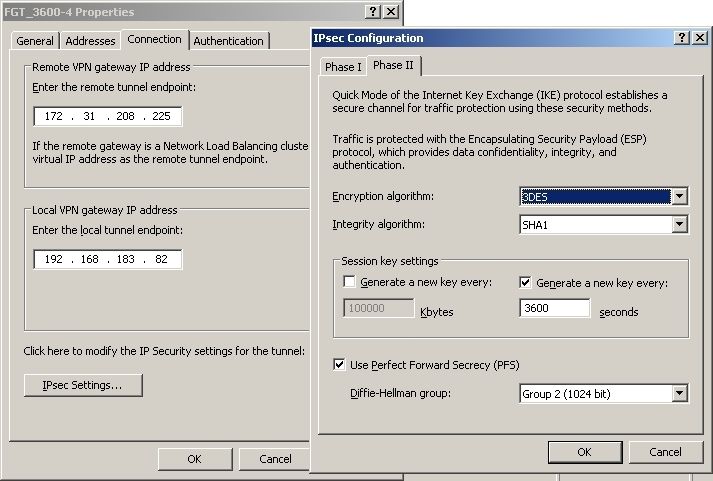This screenshot has width=713, height=481.
Task: Click the 'seconds' unit label
Action: pos(619,312)
